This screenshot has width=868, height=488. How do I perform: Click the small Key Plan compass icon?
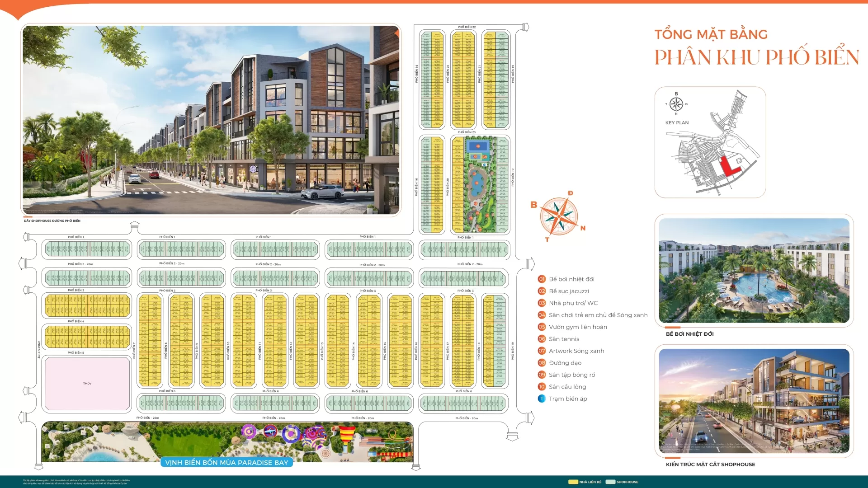(676, 104)
